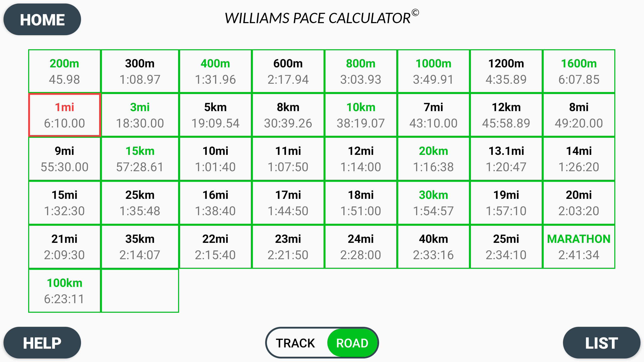Select the 5km distance entry
This screenshot has width=644, height=362.
pyautogui.click(x=216, y=115)
